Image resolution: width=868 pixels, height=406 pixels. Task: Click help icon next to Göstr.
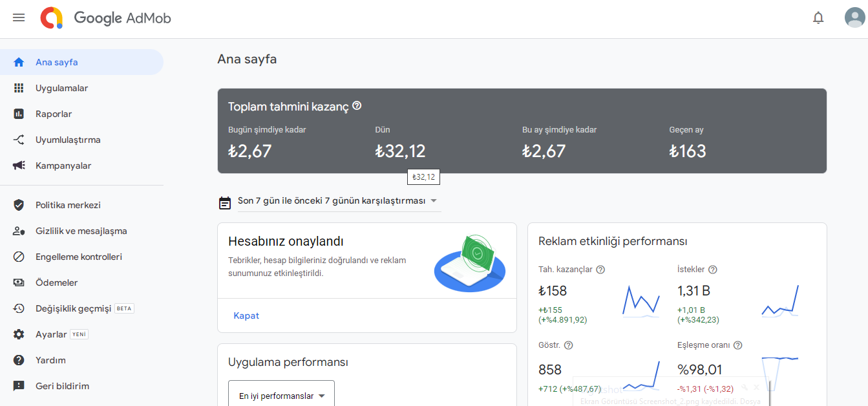click(569, 345)
